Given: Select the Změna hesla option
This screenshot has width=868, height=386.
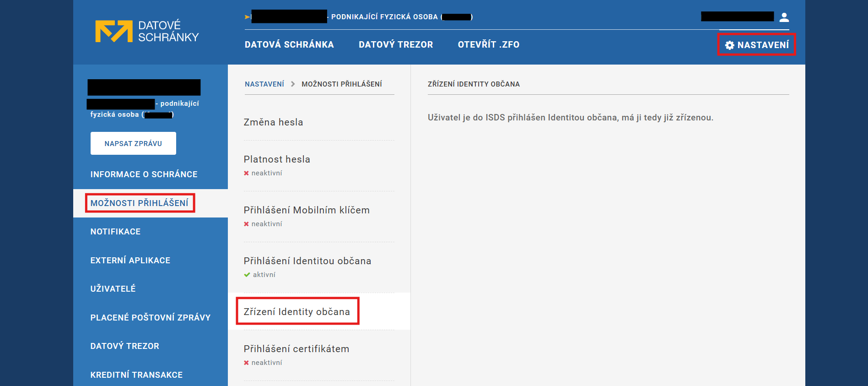Looking at the screenshot, I should pos(273,122).
